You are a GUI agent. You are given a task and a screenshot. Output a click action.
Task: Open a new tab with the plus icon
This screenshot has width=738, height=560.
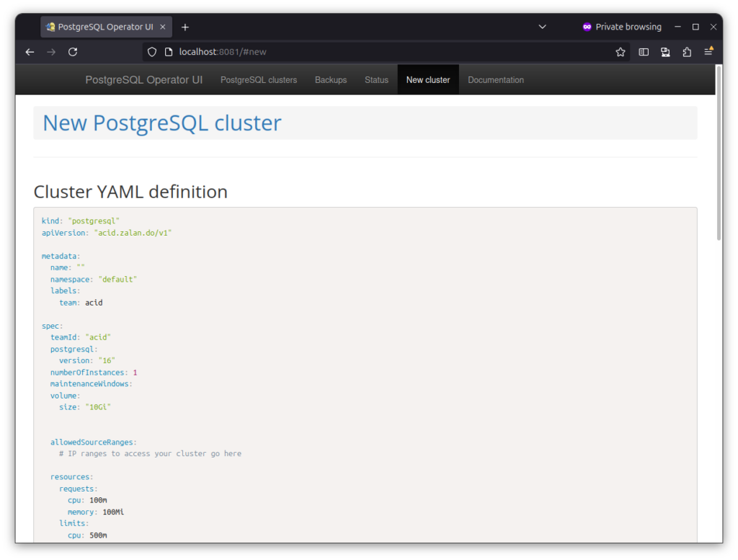tap(185, 27)
